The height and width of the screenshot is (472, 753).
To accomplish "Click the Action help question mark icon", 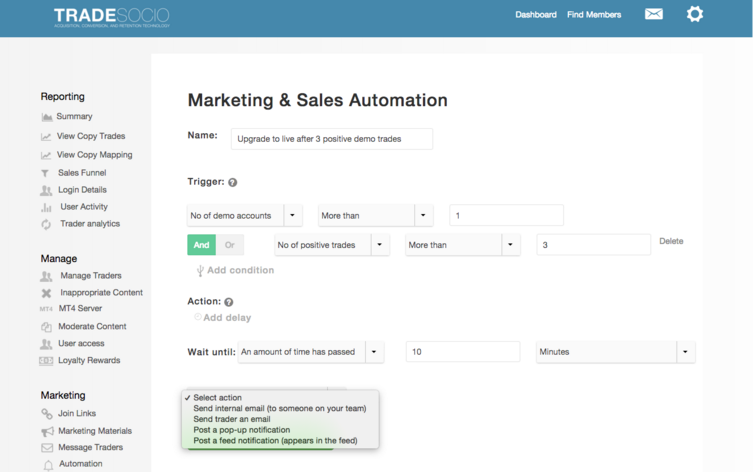I will pos(229,302).
